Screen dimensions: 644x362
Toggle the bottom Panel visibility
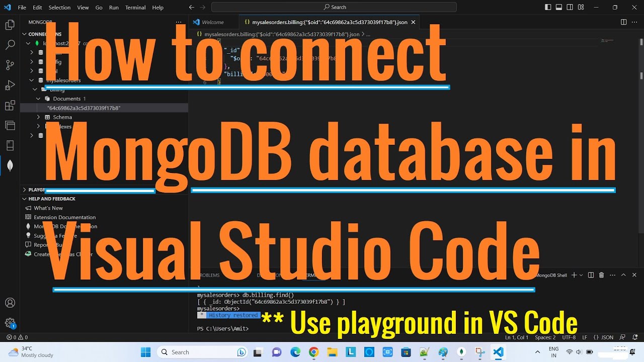pos(558,8)
